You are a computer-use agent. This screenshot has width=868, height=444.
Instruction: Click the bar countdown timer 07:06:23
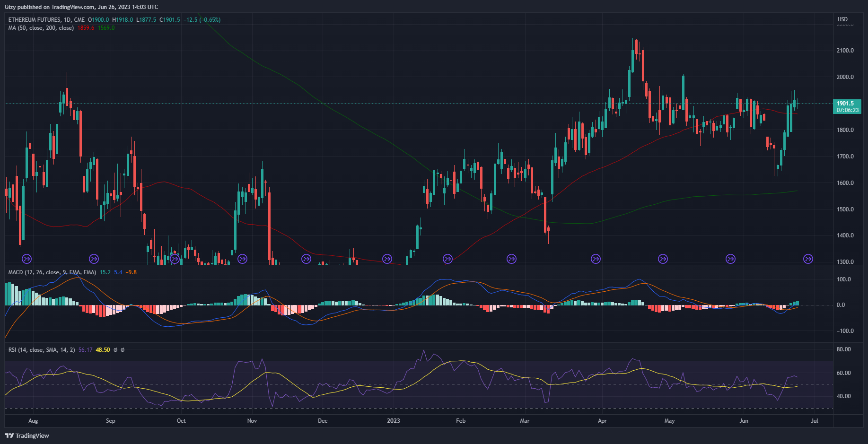[x=847, y=110]
